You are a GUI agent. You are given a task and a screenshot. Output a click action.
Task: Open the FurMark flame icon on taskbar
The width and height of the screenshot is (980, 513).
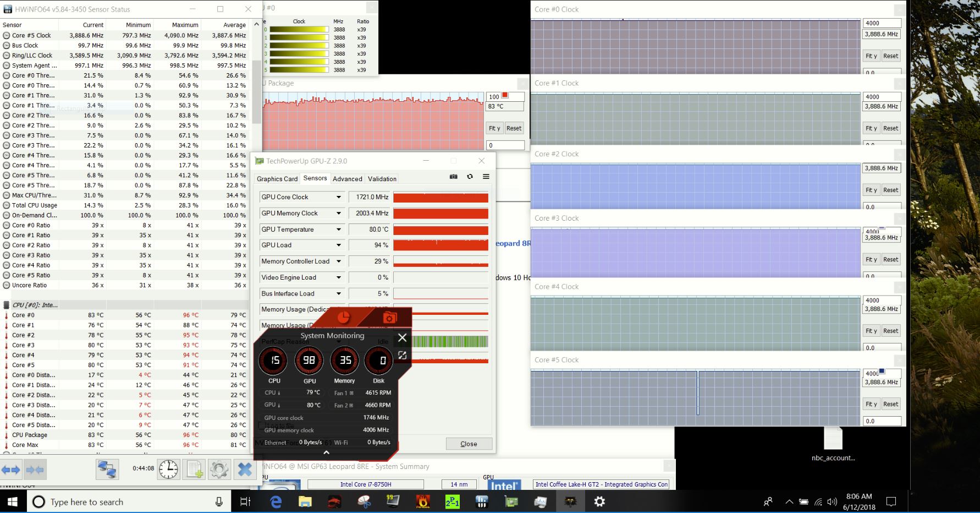click(423, 501)
